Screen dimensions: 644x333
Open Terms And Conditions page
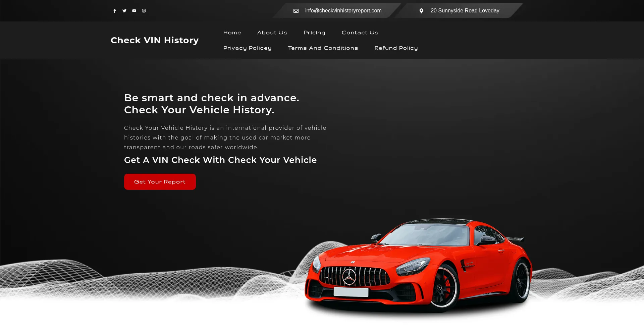(x=323, y=48)
